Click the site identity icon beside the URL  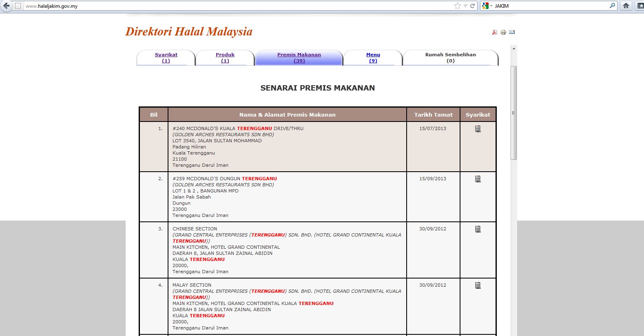click(x=18, y=6)
